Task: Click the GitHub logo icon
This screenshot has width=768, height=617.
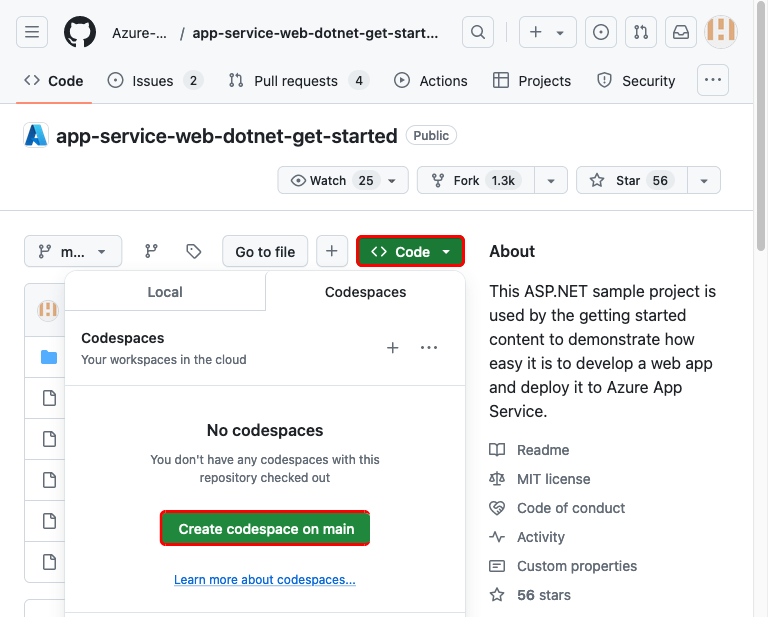Action: (80, 32)
